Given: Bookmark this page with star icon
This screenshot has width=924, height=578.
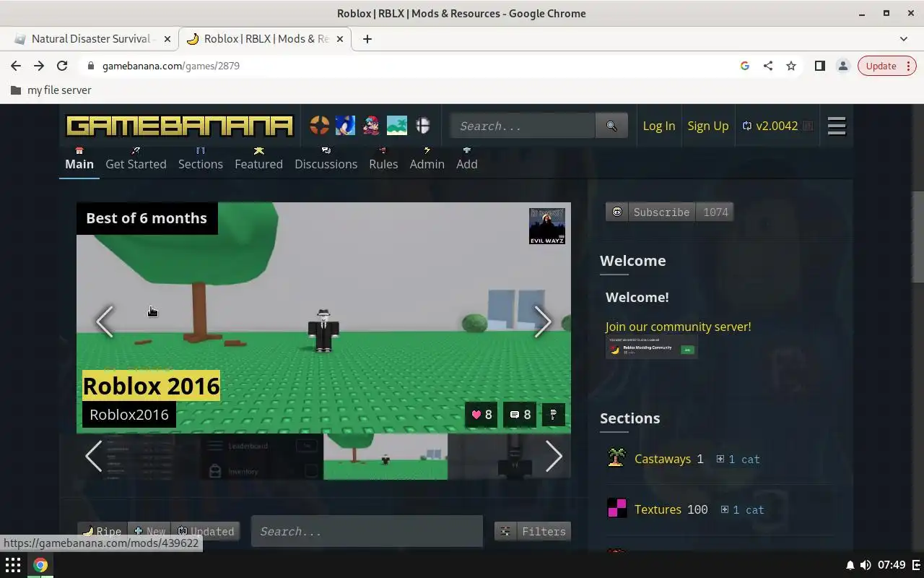Looking at the screenshot, I should coord(791,66).
